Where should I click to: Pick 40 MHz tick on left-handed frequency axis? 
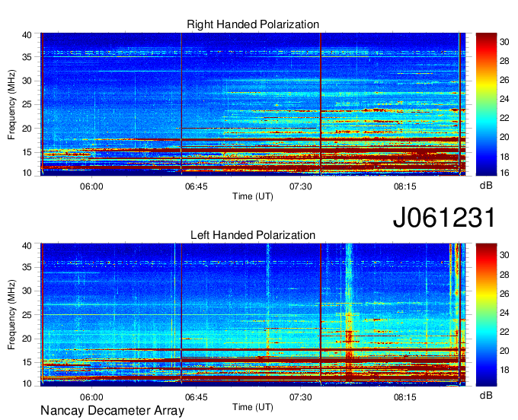(27, 246)
